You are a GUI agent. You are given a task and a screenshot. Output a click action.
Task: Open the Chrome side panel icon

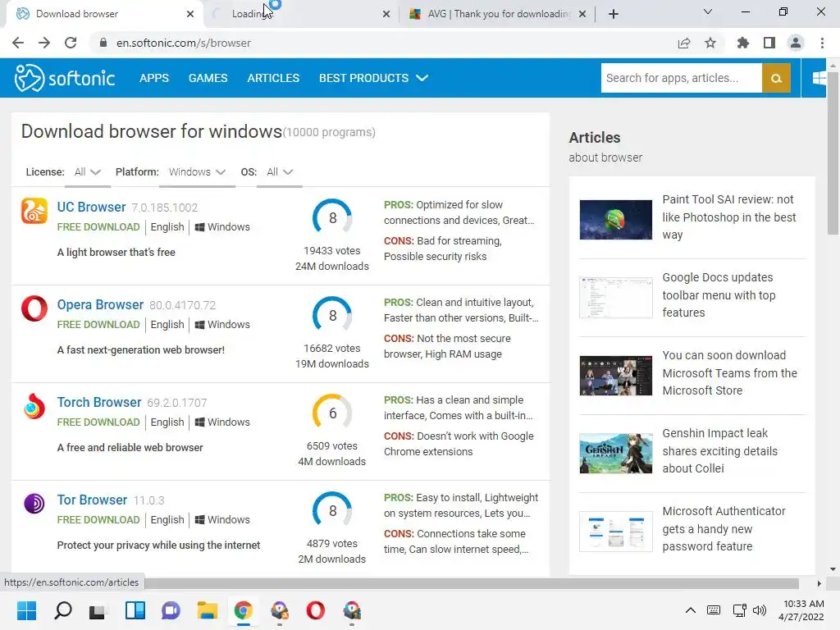click(x=769, y=43)
